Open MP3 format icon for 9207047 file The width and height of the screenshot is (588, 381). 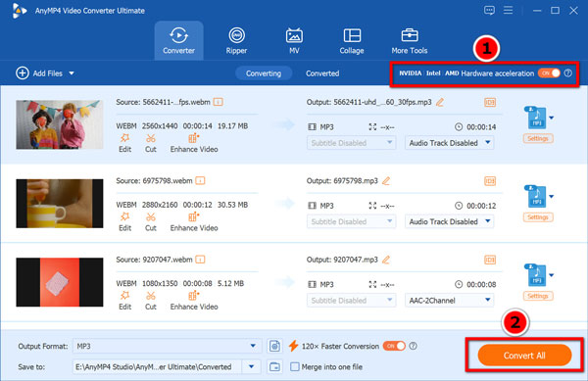click(x=535, y=275)
